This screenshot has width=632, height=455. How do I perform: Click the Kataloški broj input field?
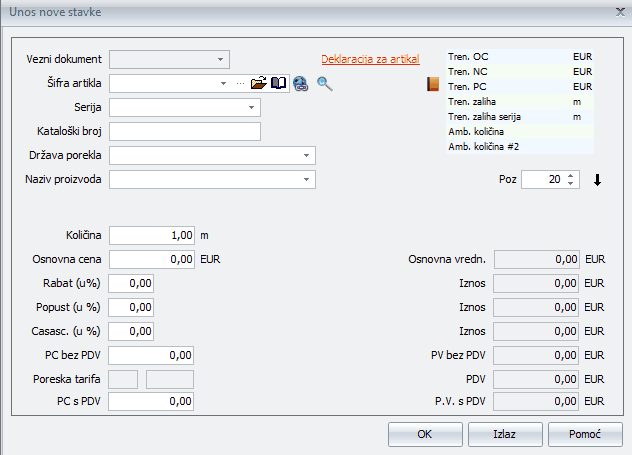point(185,131)
